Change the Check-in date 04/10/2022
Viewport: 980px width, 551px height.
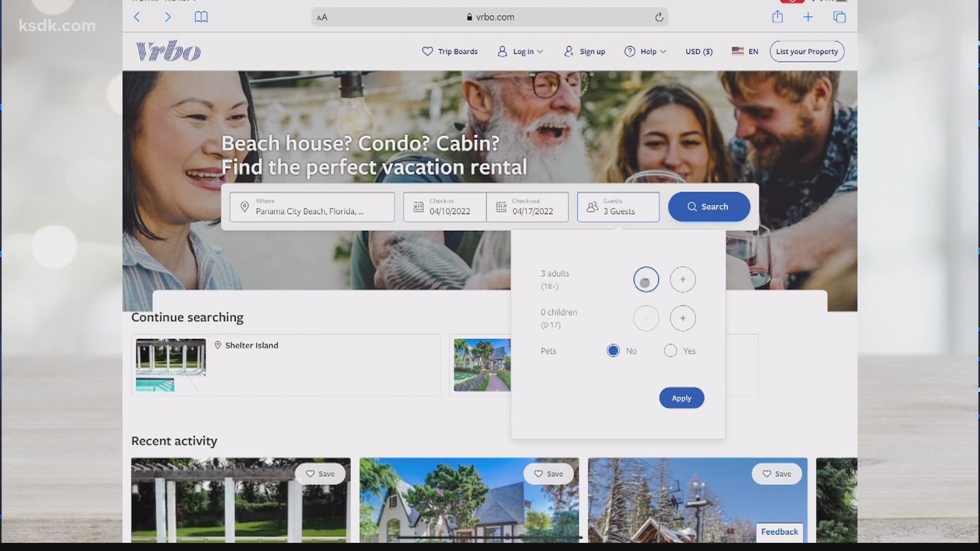click(445, 207)
